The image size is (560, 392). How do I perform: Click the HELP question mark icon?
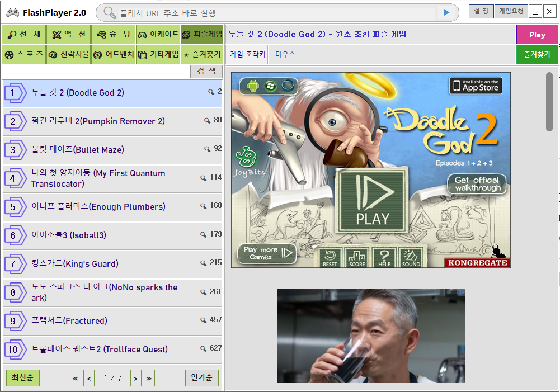384,257
